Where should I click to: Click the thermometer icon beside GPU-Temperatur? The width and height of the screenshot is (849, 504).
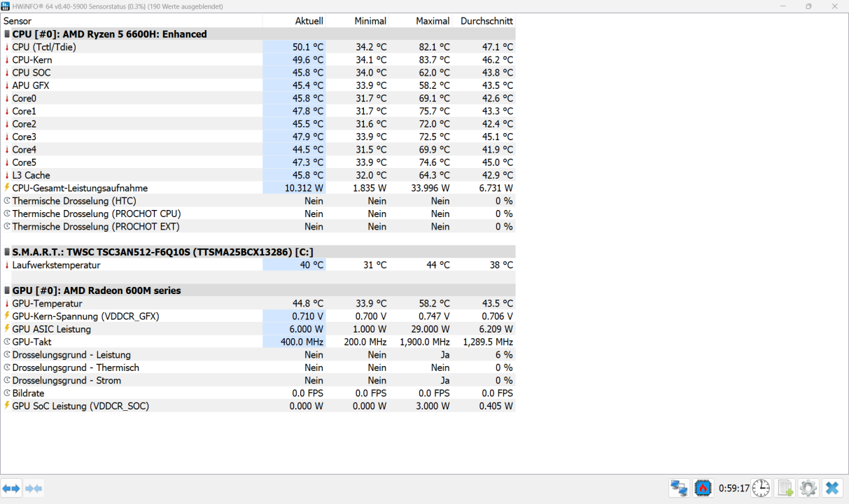point(6,303)
